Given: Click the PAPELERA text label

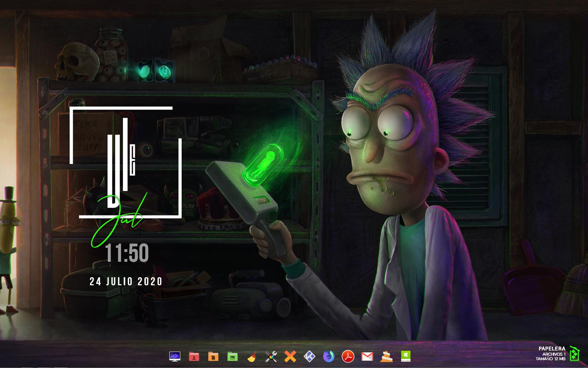Looking at the screenshot, I should tap(552, 349).
